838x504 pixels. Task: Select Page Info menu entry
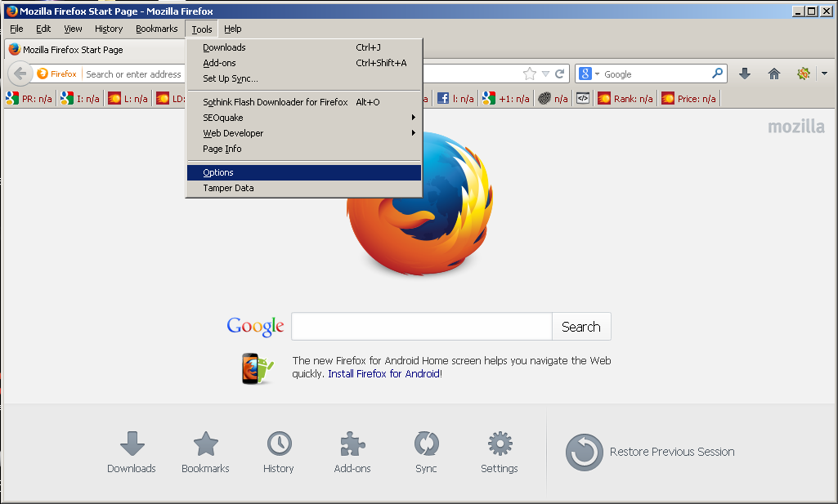(304, 149)
